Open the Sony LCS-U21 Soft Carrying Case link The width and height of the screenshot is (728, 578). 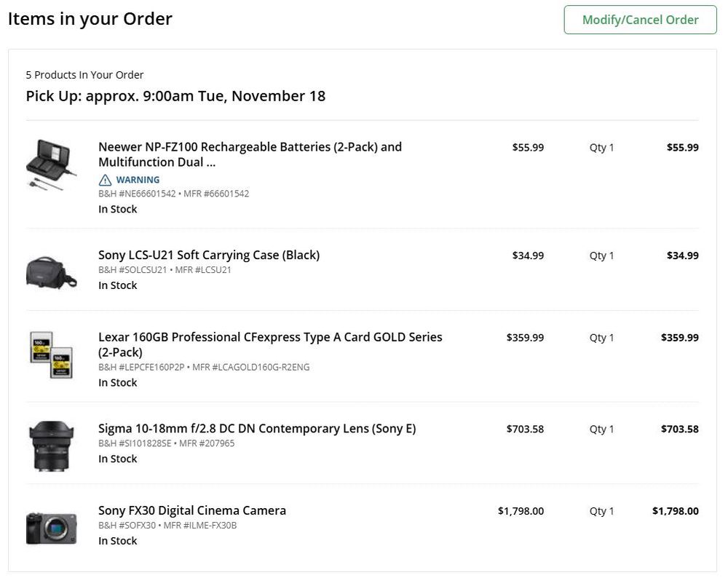[x=210, y=254]
